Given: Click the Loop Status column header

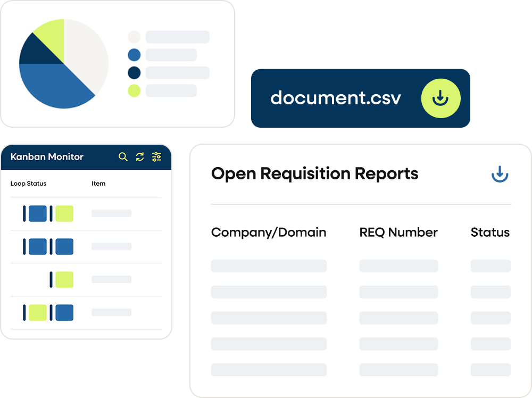Looking at the screenshot, I should (28, 184).
